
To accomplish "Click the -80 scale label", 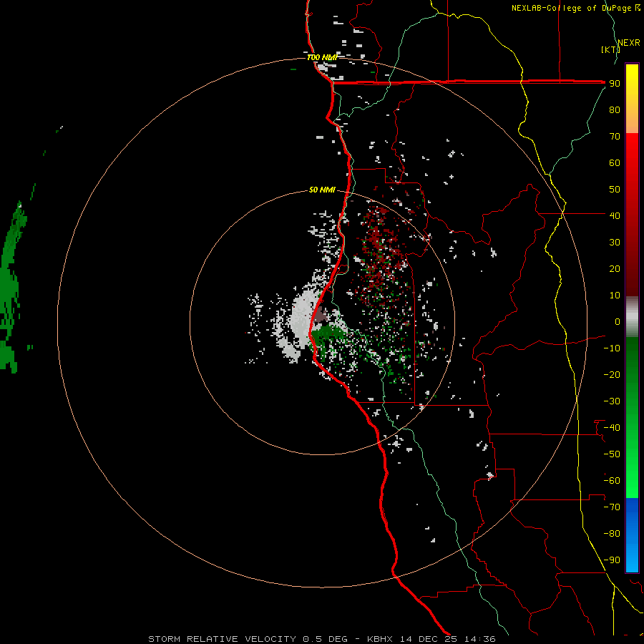I will pyautogui.click(x=612, y=534).
